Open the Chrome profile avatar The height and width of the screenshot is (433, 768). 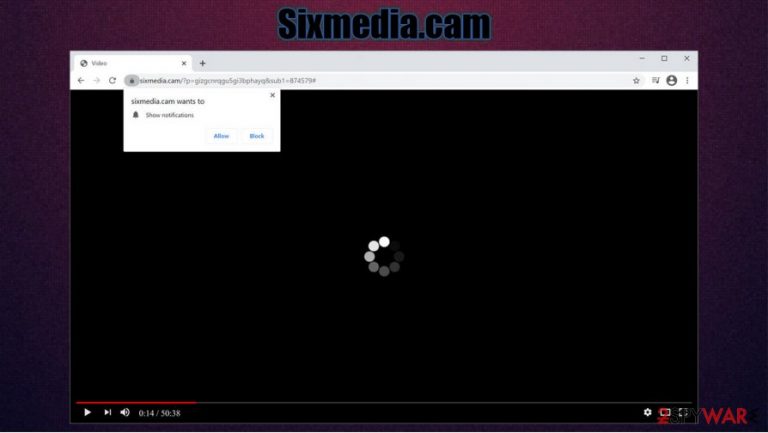[x=672, y=80]
